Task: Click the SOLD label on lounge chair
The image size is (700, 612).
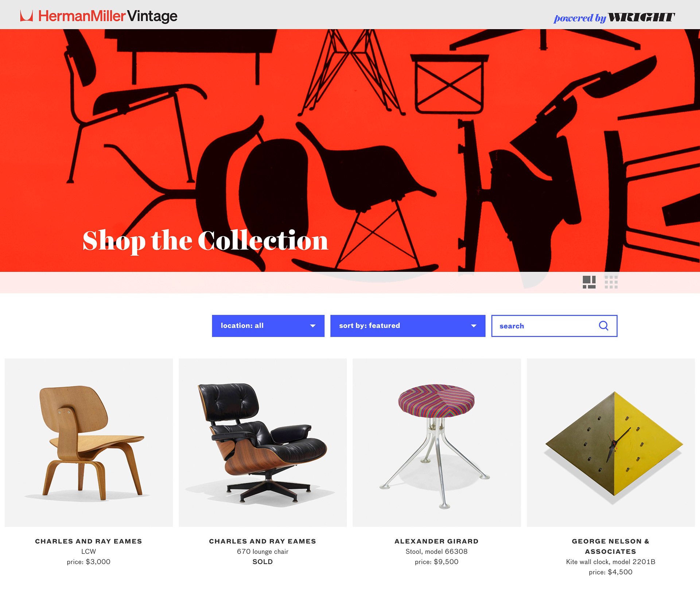Action: (262, 562)
